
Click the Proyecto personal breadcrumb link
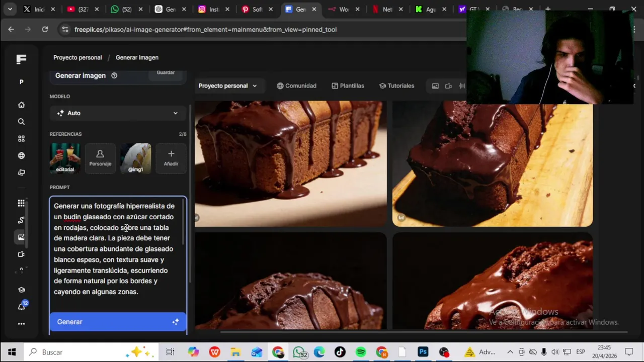click(x=77, y=58)
